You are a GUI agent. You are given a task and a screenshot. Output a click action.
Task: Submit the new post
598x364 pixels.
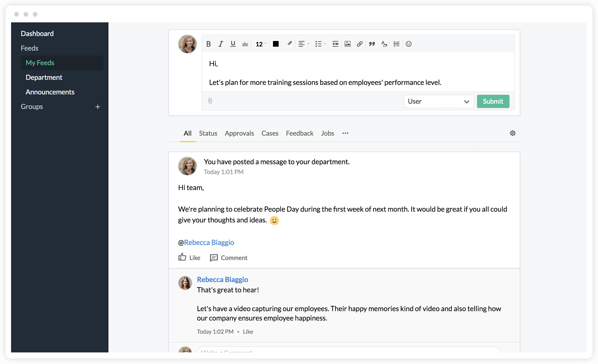(493, 101)
